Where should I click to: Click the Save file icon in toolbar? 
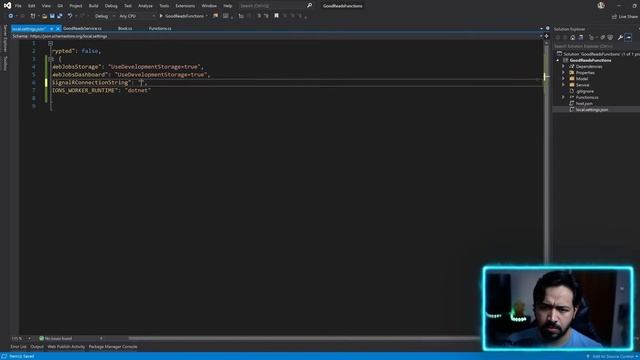coord(52,16)
